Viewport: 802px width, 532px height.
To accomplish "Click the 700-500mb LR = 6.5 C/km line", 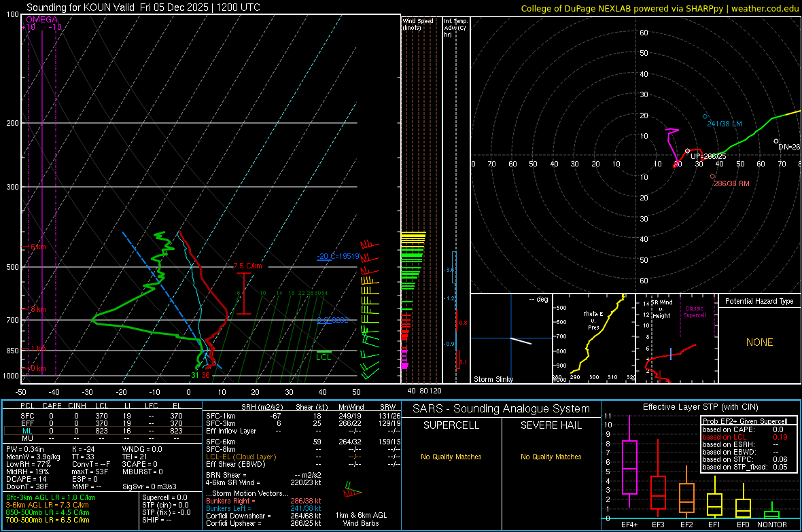I will pos(48,520).
